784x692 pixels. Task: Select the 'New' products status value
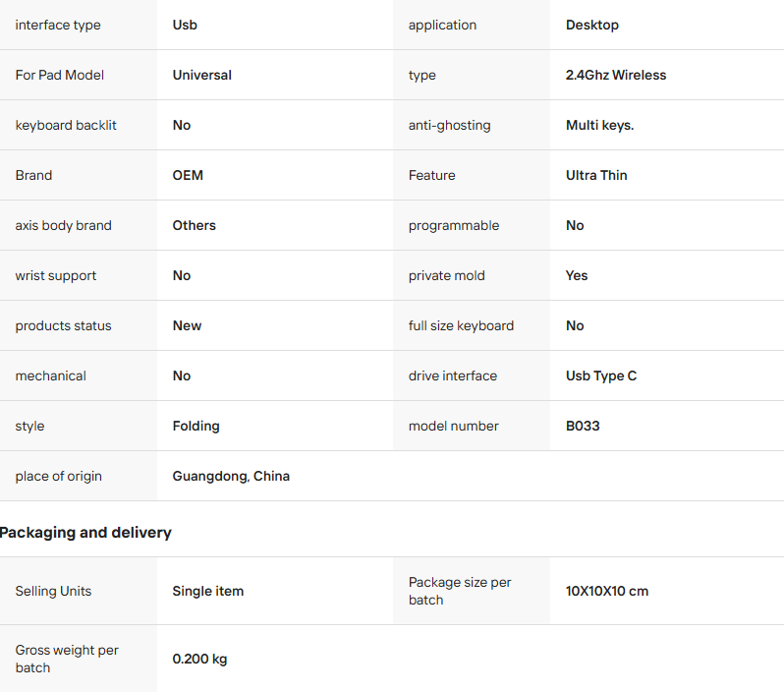[187, 325]
